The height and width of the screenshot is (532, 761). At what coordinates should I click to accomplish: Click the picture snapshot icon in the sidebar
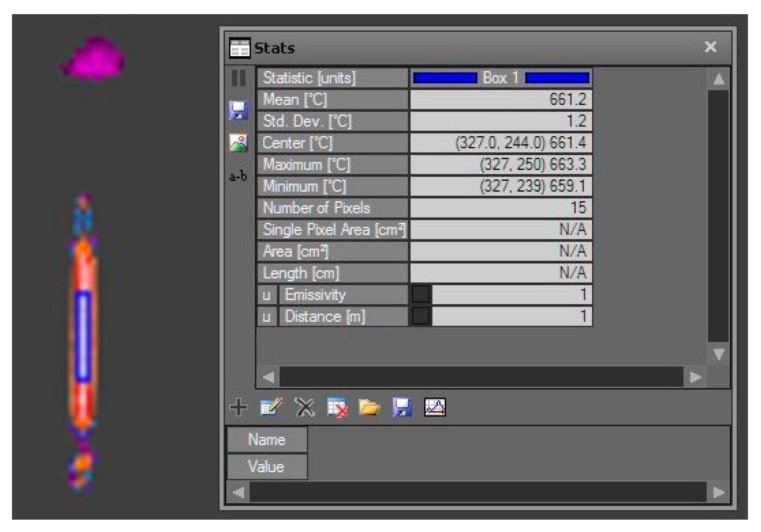coord(239,143)
